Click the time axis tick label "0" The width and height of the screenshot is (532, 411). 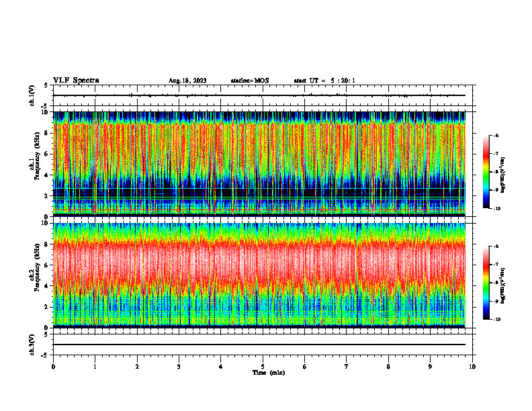53,367
